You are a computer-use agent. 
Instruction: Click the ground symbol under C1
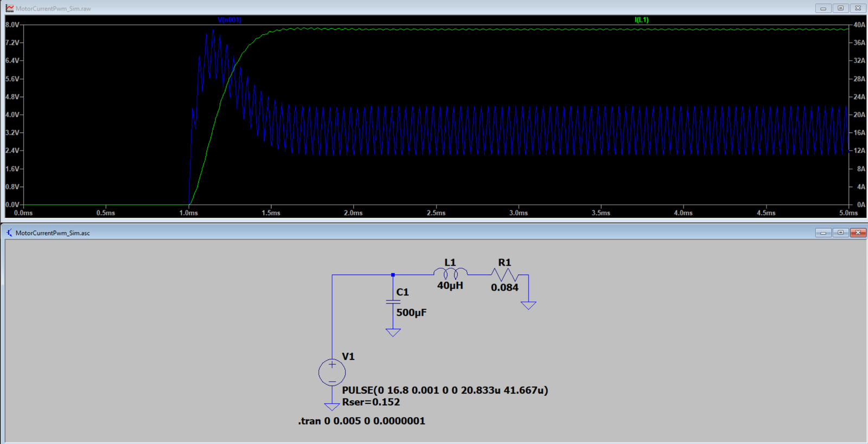point(393,332)
